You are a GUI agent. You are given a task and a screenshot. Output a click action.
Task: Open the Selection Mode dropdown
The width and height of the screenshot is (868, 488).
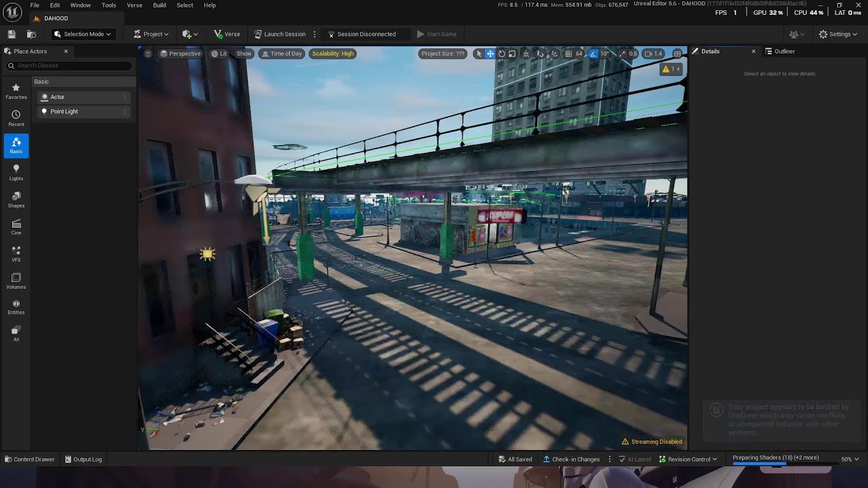83,34
